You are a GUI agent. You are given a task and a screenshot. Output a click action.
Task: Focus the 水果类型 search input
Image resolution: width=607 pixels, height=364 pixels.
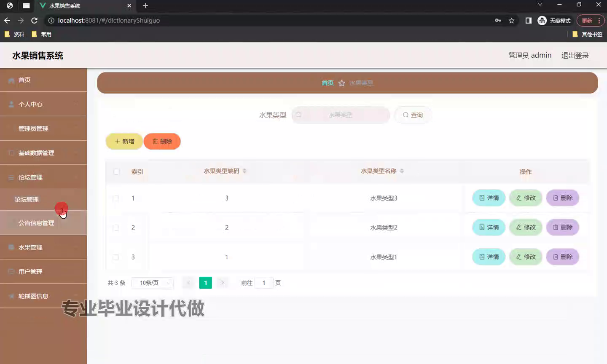tap(341, 115)
